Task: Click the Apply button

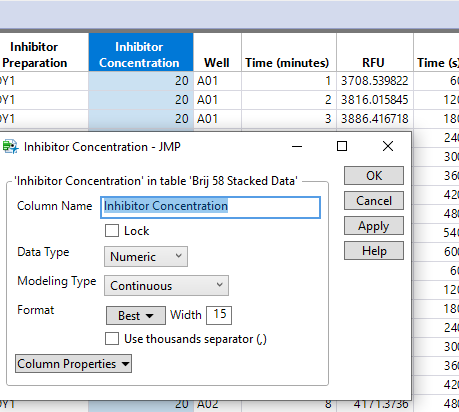Action: point(374,226)
